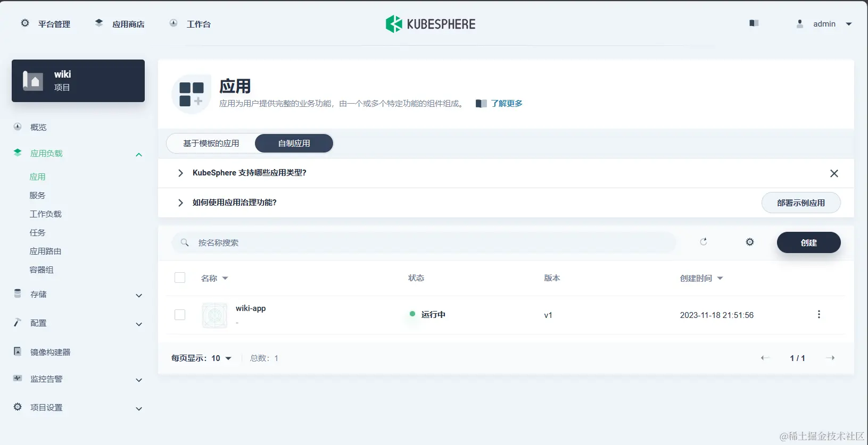Select 应用 in the sidebar
This screenshot has width=868, height=445.
pyautogui.click(x=37, y=177)
